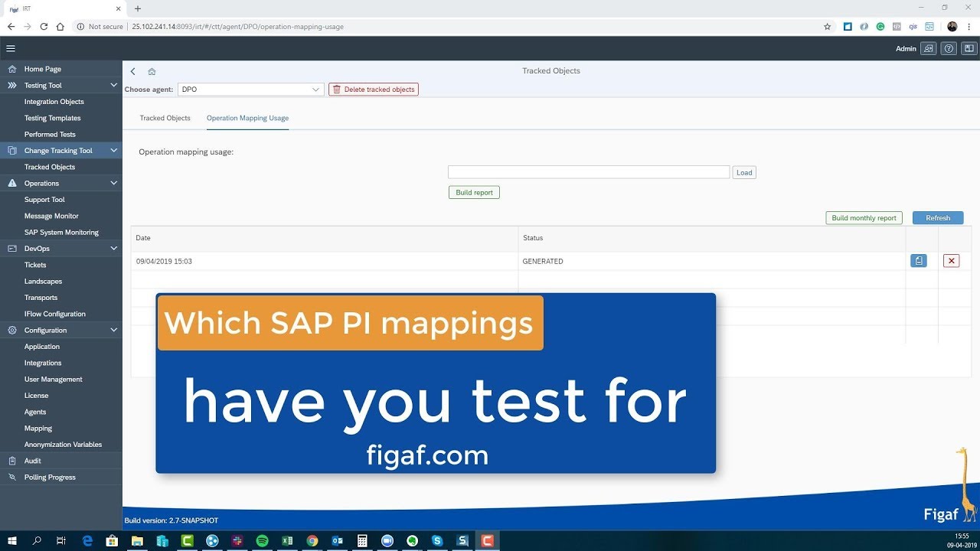Delete the 09/04/2019 15:03 report with the red X
The image size is (980, 551).
pyautogui.click(x=952, y=261)
